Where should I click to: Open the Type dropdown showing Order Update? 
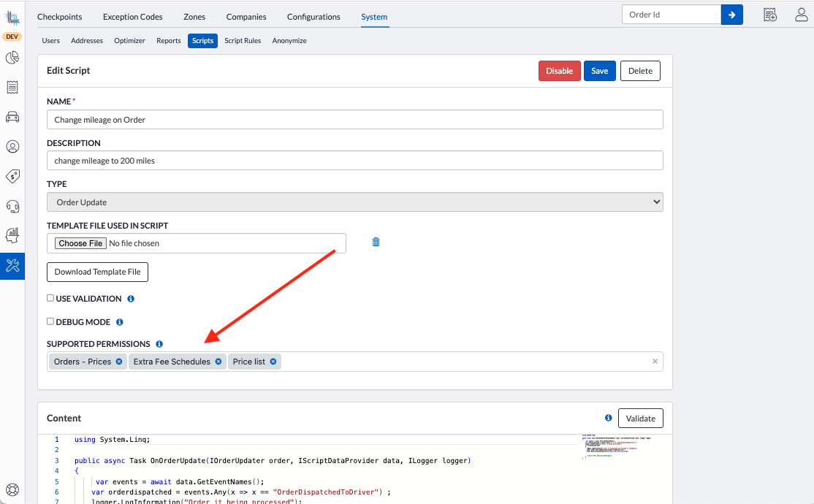tap(355, 202)
